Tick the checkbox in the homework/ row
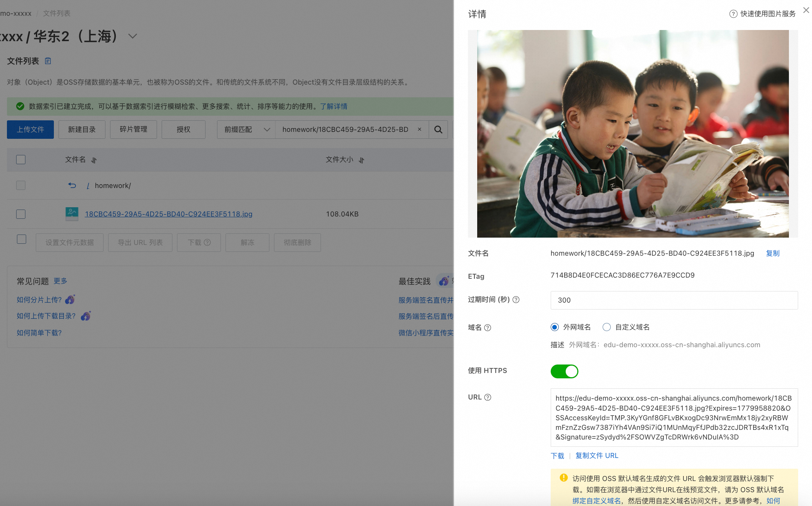Viewport: 812px width, 506px height. click(21, 185)
